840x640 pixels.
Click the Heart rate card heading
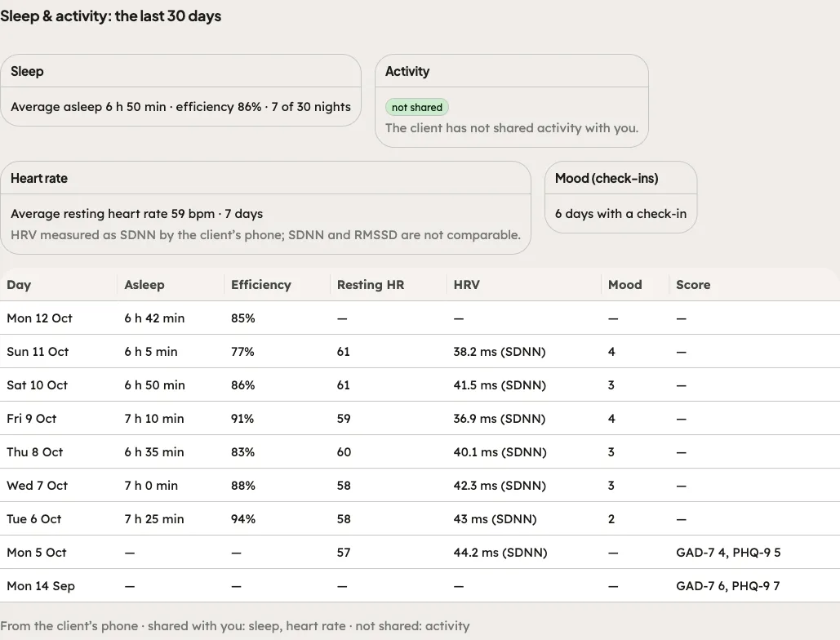[x=38, y=178]
